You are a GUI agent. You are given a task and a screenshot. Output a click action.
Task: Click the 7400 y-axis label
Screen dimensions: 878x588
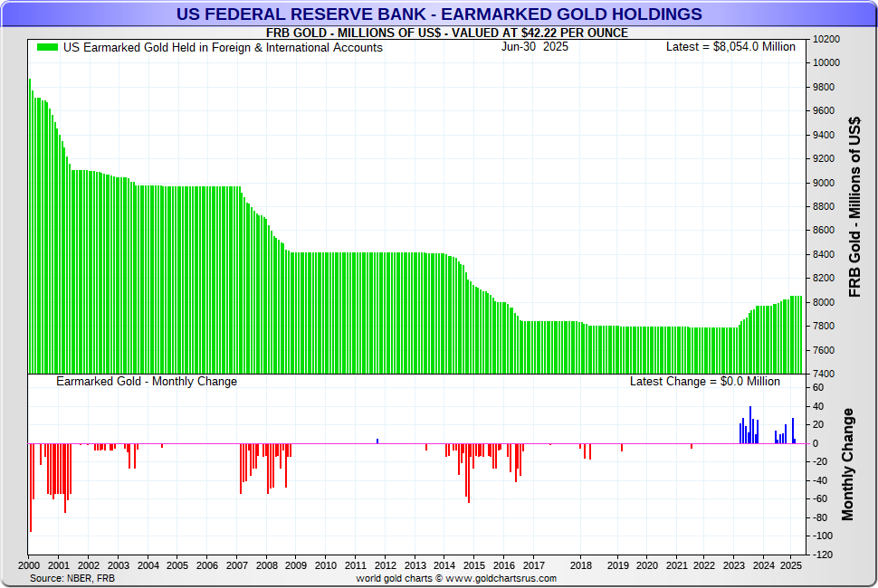tap(824, 374)
